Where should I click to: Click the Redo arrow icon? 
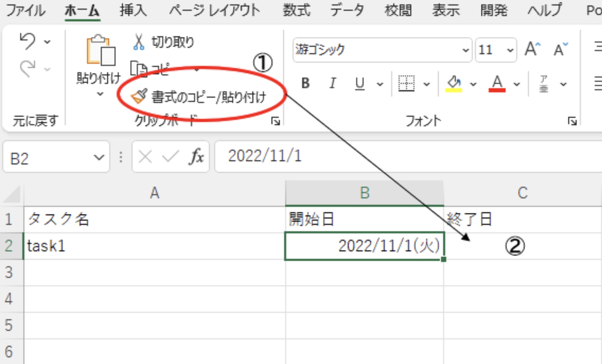27,68
